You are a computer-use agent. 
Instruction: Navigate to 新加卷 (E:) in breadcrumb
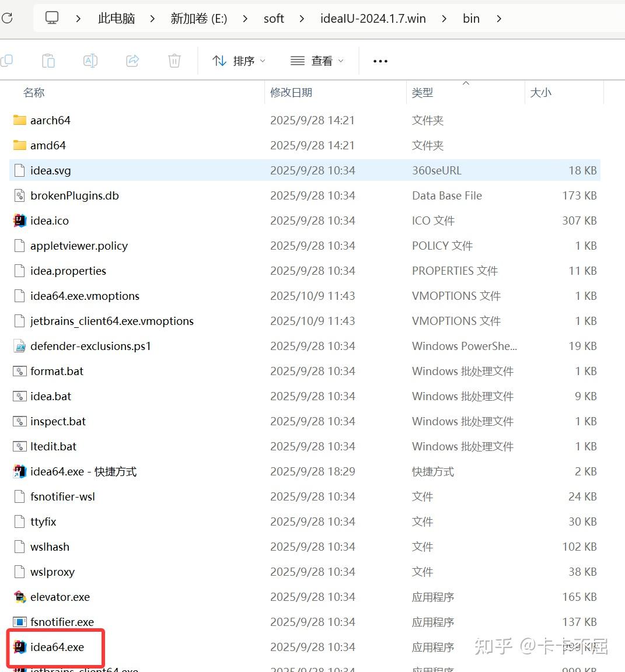(199, 19)
